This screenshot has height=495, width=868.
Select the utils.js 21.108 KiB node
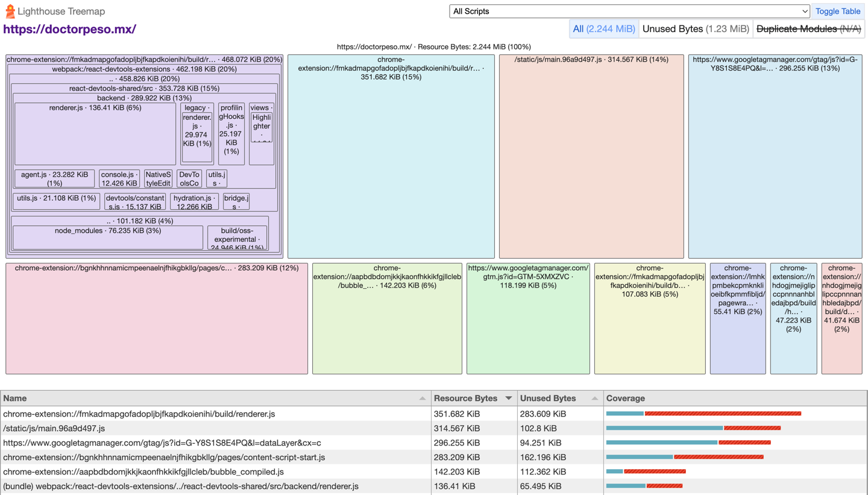point(57,201)
